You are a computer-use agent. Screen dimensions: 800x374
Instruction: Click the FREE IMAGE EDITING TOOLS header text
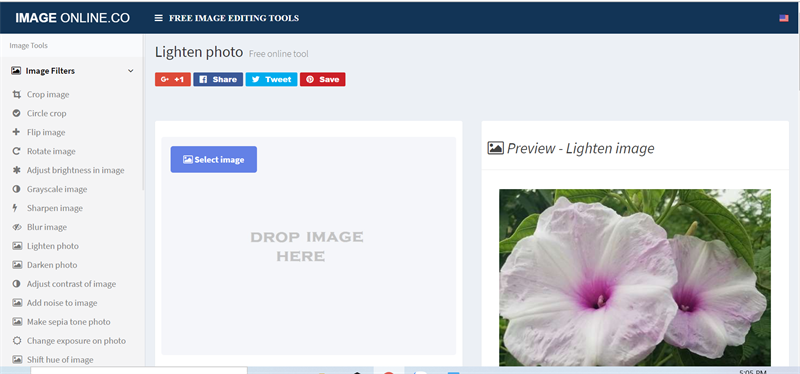coord(234,18)
